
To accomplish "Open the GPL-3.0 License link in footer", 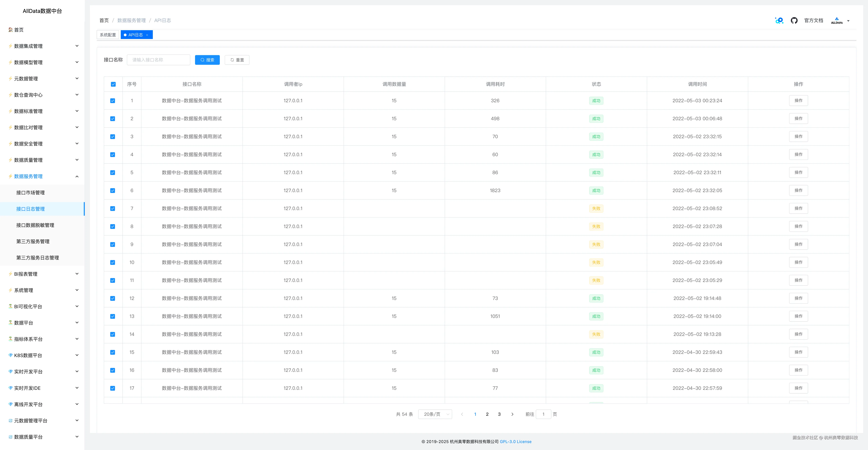I will click(x=515, y=442).
